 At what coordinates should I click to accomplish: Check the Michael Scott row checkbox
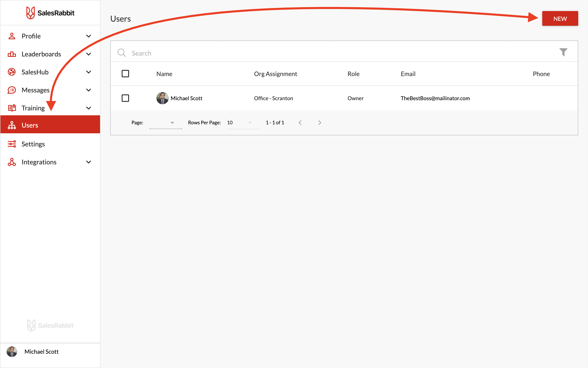125,98
